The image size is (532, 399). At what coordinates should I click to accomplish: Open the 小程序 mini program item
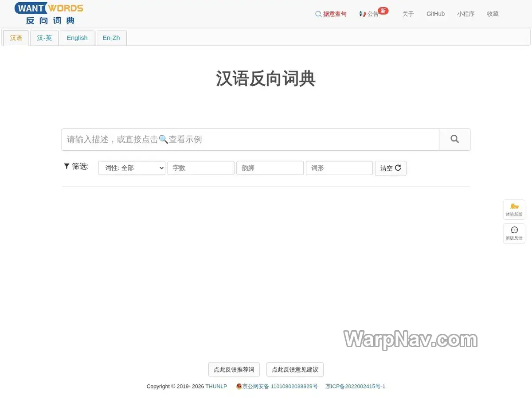click(x=466, y=14)
